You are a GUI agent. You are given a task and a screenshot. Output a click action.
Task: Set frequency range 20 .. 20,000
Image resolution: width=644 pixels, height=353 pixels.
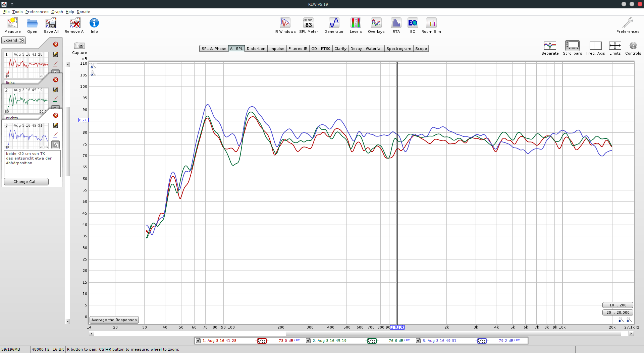[618, 312]
